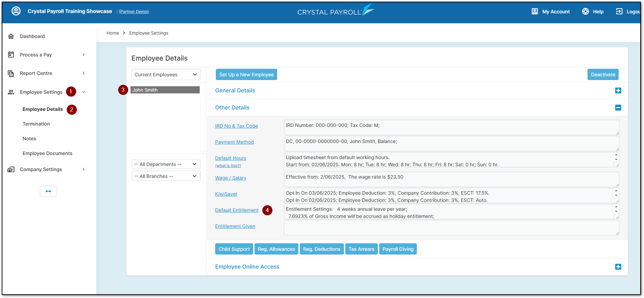
Task: Expand the General Details section
Action: pyautogui.click(x=618, y=91)
